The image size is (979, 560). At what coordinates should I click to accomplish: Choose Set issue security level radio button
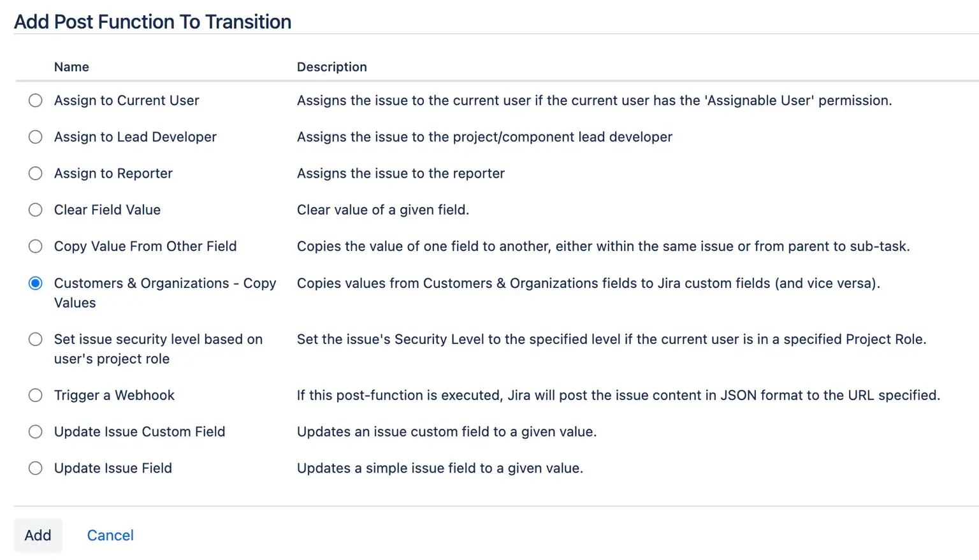(x=36, y=340)
